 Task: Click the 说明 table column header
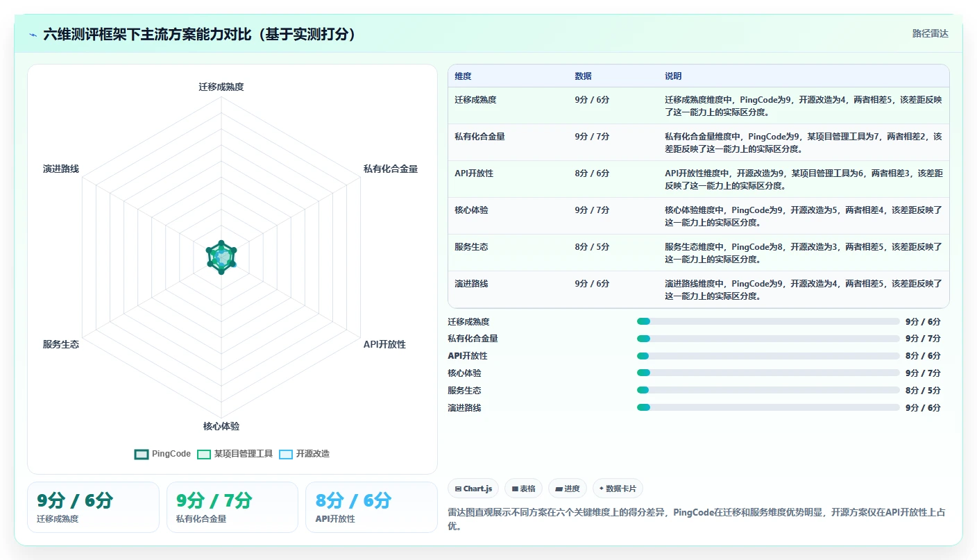click(673, 76)
